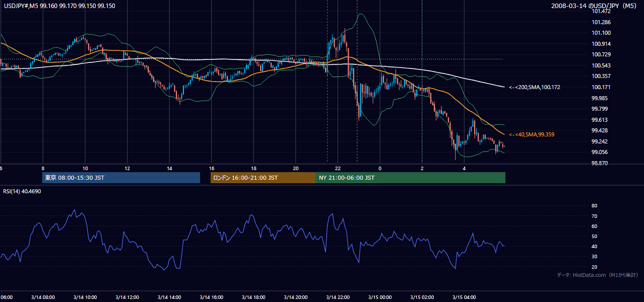Click RSI scale value 70
Image resolution: width=644 pixels, height=302 pixels.
coord(594,216)
